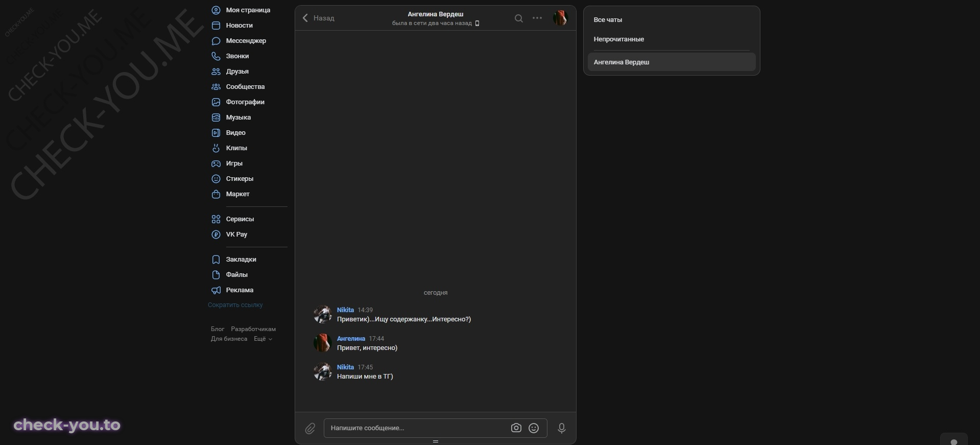Open the Новости news icon
Viewport: 980px width, 445px height.
click(216, 26)
